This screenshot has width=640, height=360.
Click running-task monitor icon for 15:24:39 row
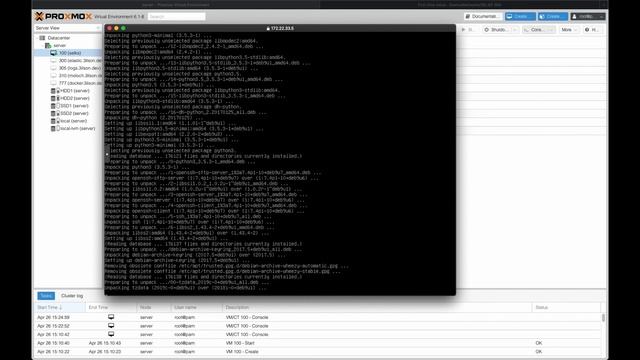tap(111, 317)
